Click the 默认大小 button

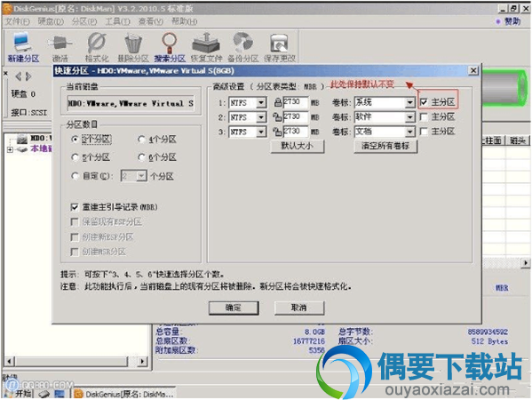coord(298,147)
